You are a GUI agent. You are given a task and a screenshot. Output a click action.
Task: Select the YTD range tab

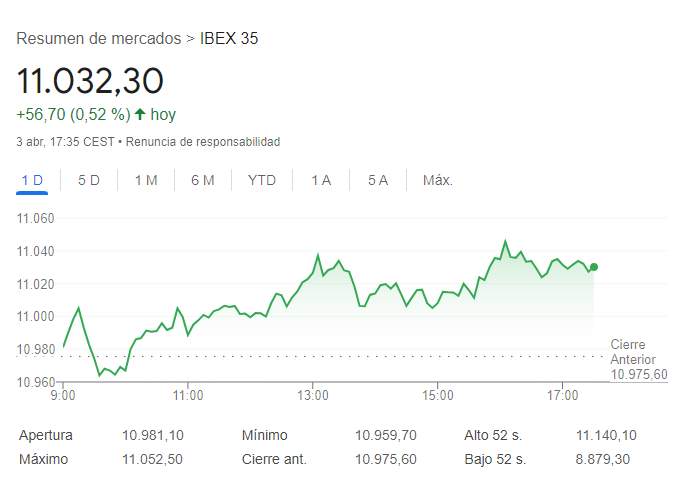click(262, 180)
